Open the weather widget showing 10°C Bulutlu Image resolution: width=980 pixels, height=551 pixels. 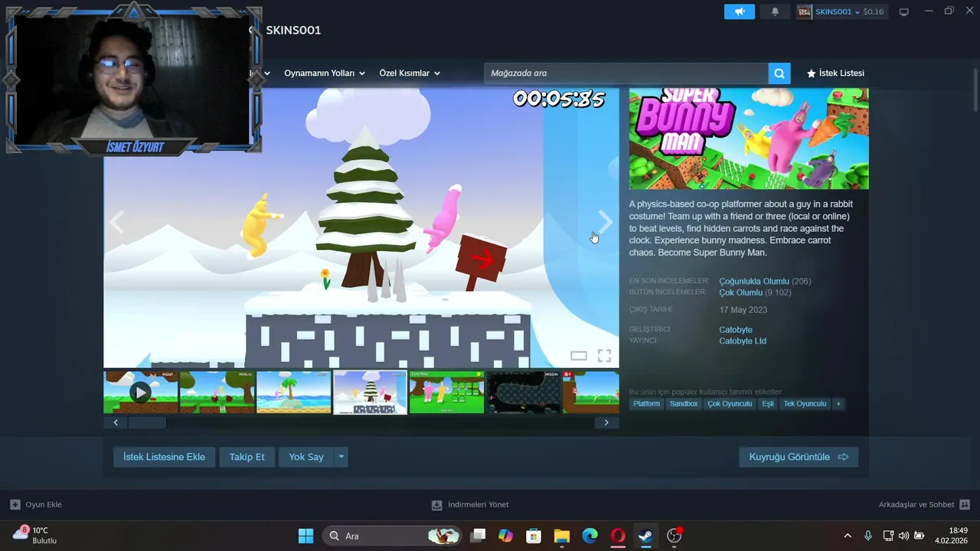pyautogui.click(x=35, y=536)
